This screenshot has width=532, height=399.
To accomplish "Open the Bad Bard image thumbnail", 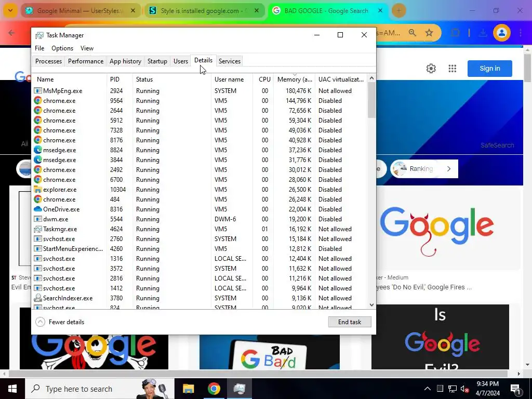I will point(270,352).
